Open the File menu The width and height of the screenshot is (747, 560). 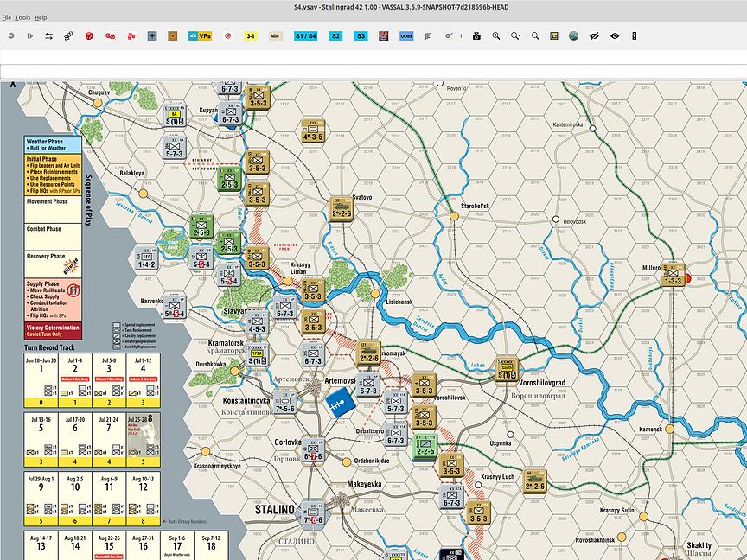point(7,17)
